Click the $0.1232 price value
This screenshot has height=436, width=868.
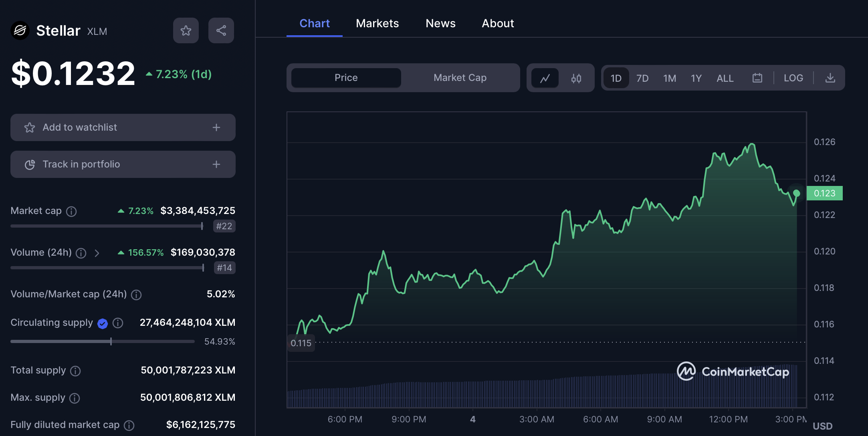[73, 73]
